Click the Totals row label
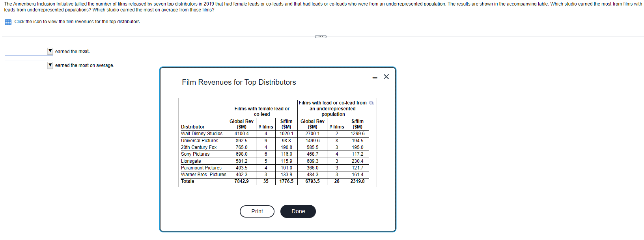644x240 pixels. pos(187,181)
